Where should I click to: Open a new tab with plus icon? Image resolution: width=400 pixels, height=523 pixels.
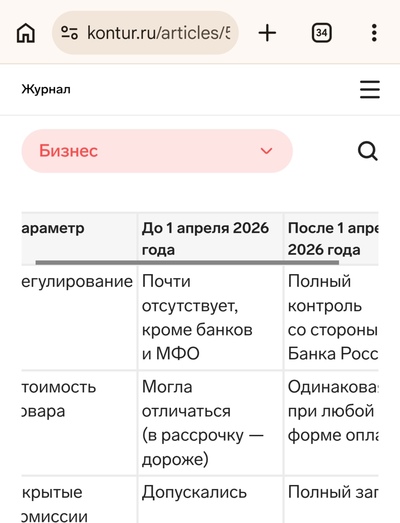(267, 33)
